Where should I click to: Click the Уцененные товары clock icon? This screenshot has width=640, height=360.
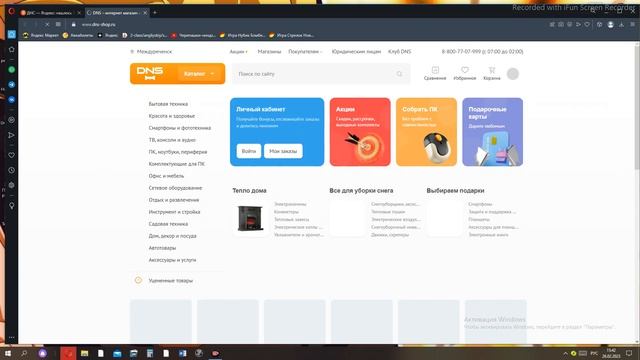138,280
